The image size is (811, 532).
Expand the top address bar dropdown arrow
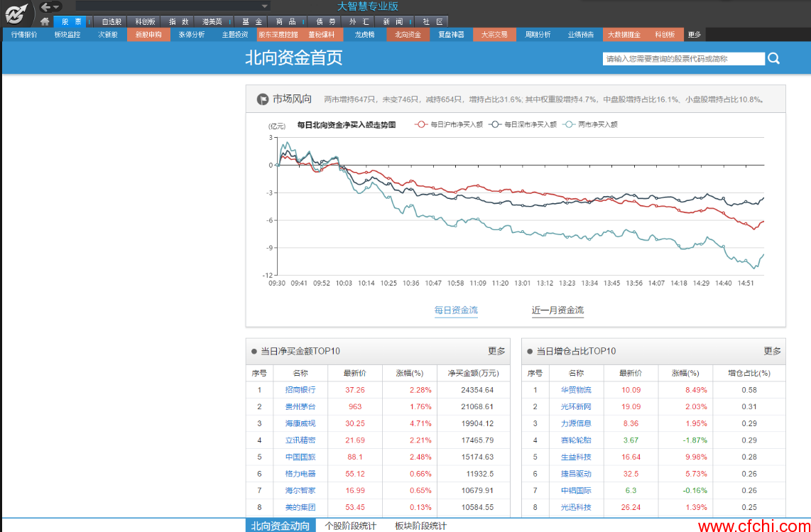click(x=265, y=6)
